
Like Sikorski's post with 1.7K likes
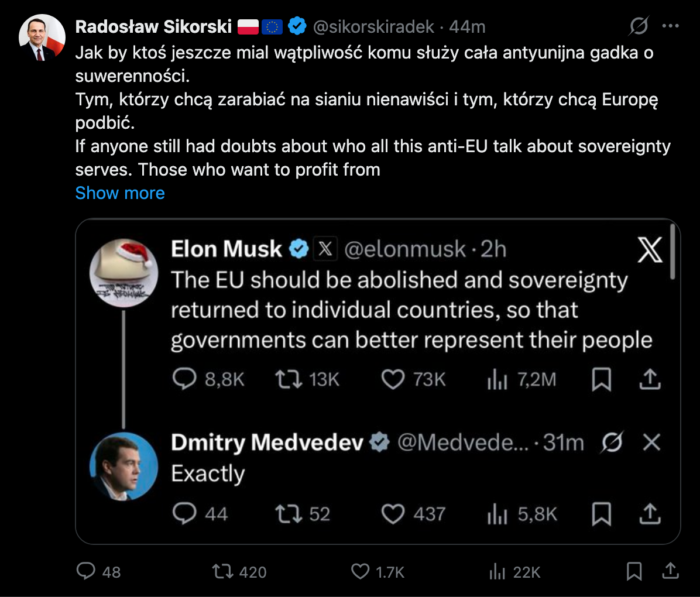pos(360,571)
